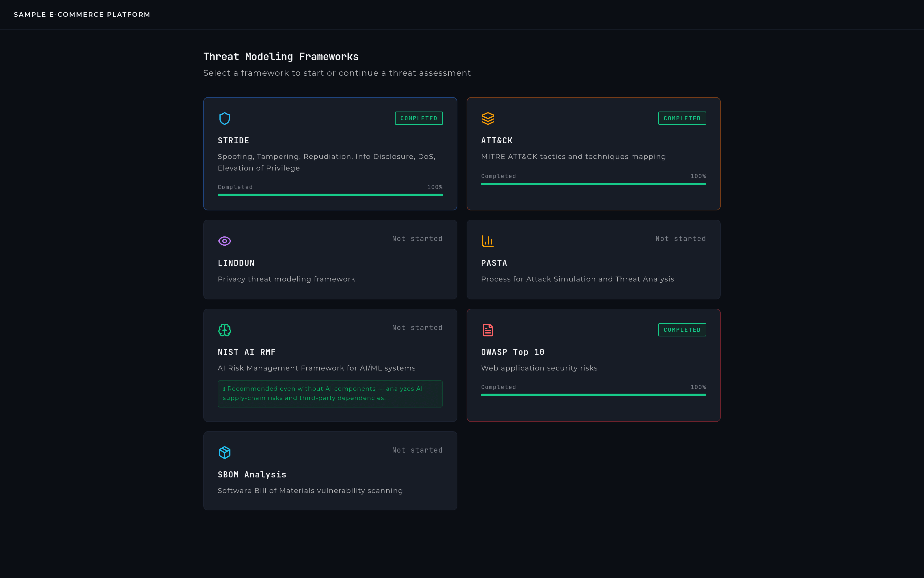Click the ATT&CK progress bar
The width and height of the screenshot is (924, 578).
593,184
